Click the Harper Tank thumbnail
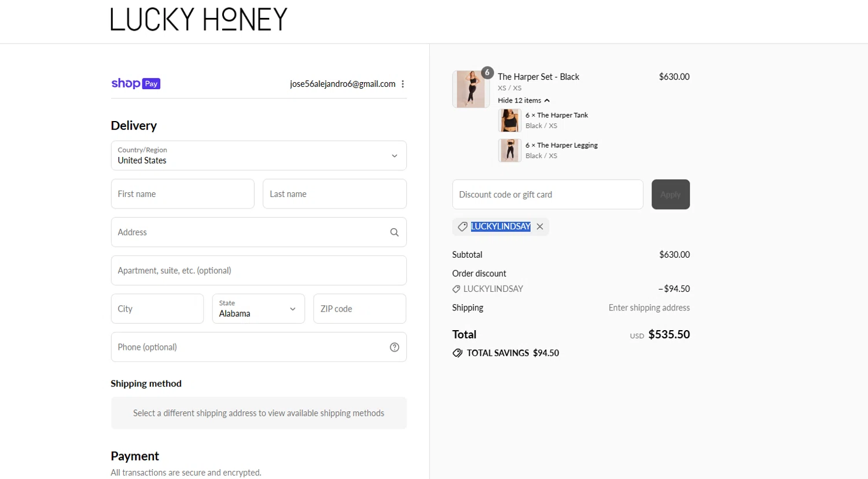Image resolution: width=868 pixels, height=479 pixels. pyautogui.click(x=509, y=120)
